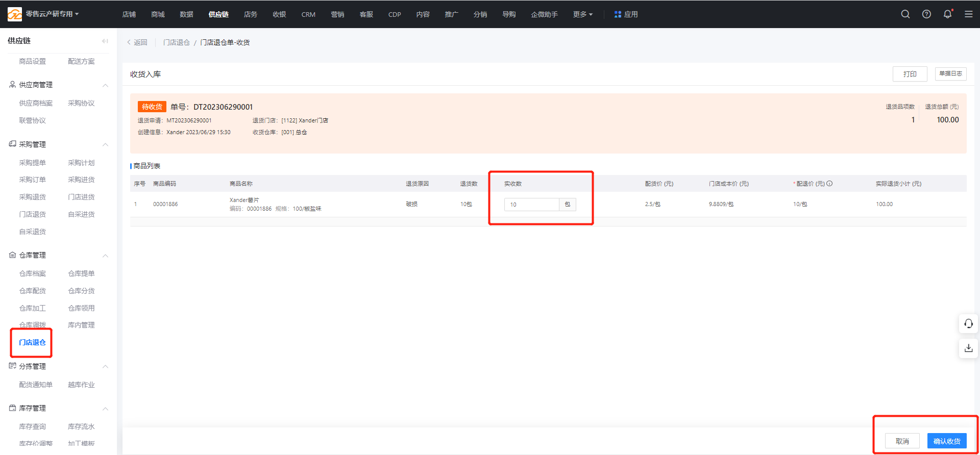Click the 分拣管理 section icon

pos(12,366)
